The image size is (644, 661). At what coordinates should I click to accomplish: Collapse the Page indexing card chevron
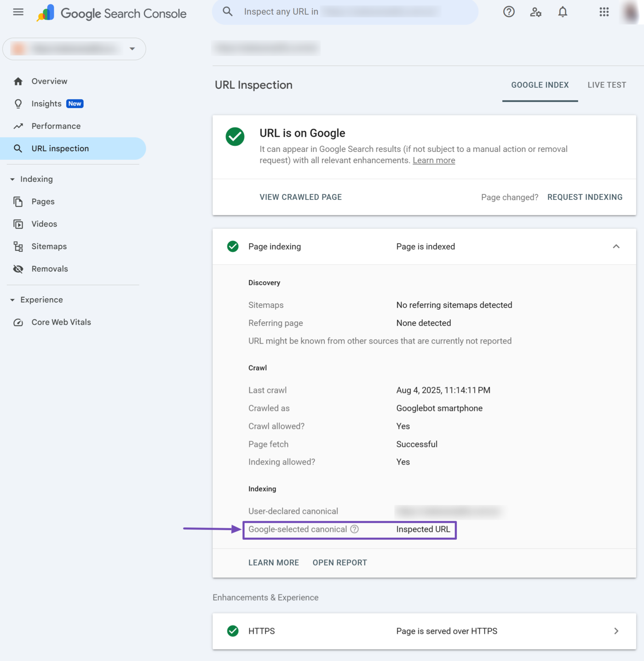[616, 247]
